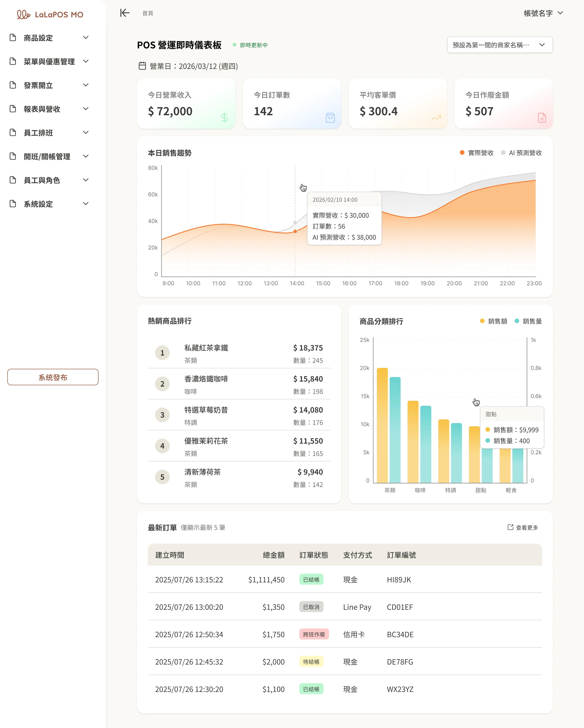Toggle the 實際營收 legend in sales trend chart
Viewport: 584px width, 728px height.
tap(477, 153)
